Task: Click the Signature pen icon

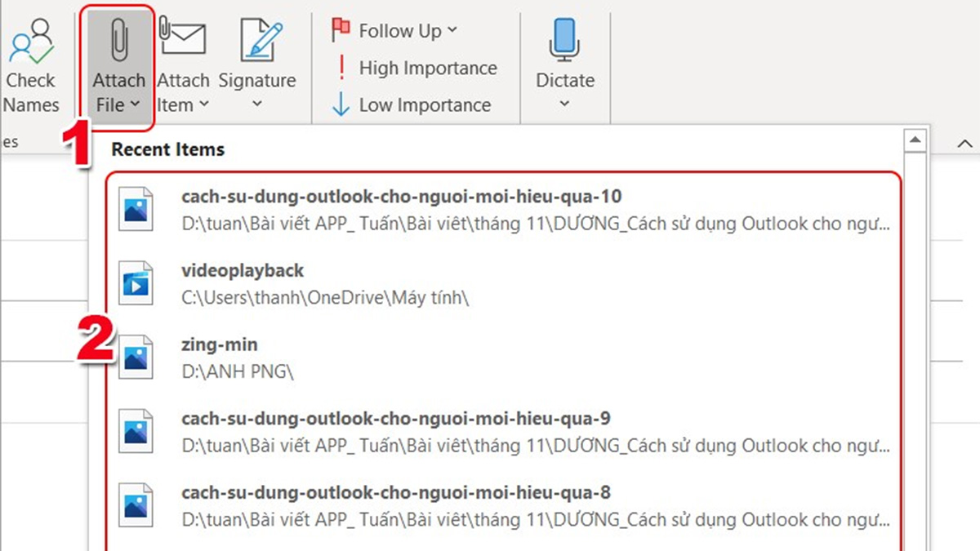Action: click(261, 39)
